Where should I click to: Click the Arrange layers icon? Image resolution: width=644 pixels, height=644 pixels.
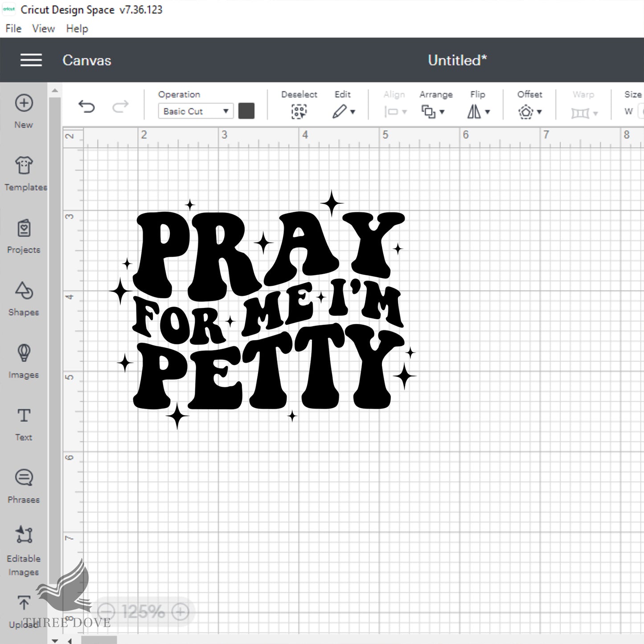[428, 111]
